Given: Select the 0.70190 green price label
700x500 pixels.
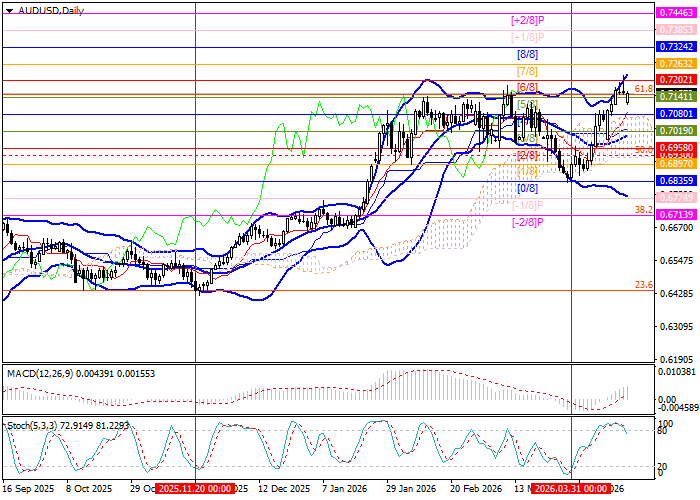Looking at the screenshot, I should 676,130.
